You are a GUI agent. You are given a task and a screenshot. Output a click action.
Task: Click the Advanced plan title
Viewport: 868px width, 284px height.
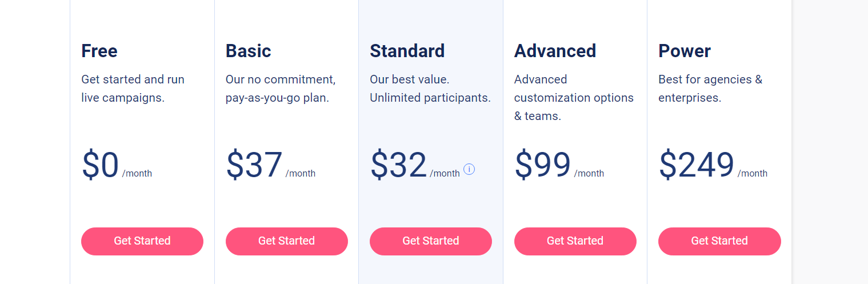[x=555, y=51]
